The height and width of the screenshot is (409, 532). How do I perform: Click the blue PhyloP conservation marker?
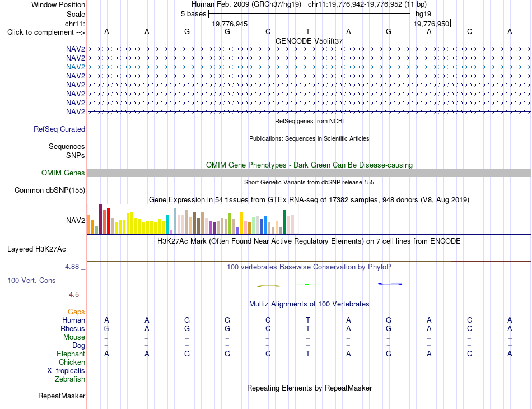pyautogui.click(x=390, y=283)
